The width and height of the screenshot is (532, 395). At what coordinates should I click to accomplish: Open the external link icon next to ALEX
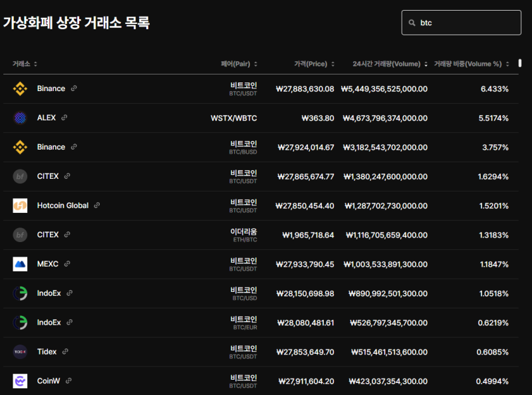[64, 118]
